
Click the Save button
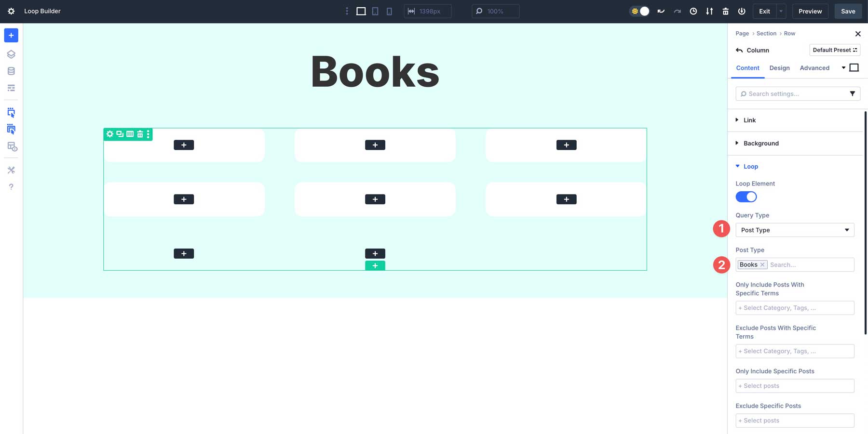[x=848, y=11]
